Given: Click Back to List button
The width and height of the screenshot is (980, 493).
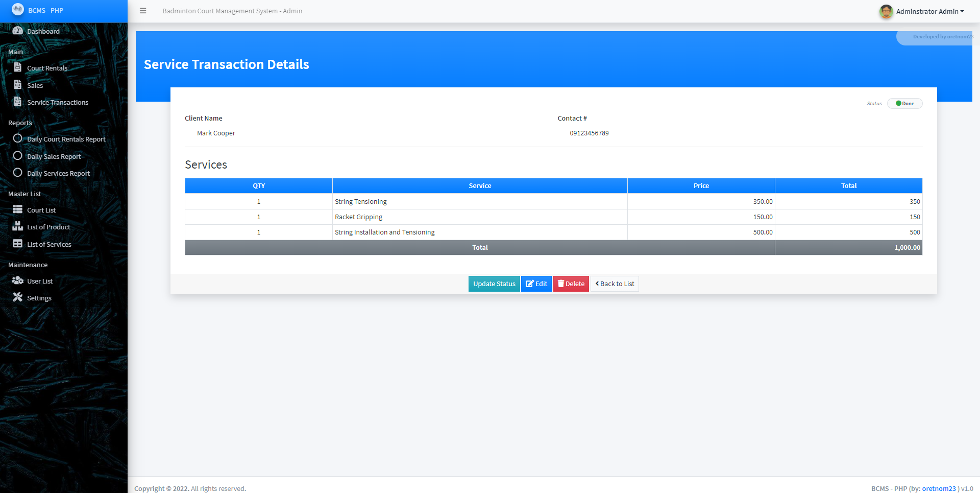Looking at the screenshot, I should [615, 284].
